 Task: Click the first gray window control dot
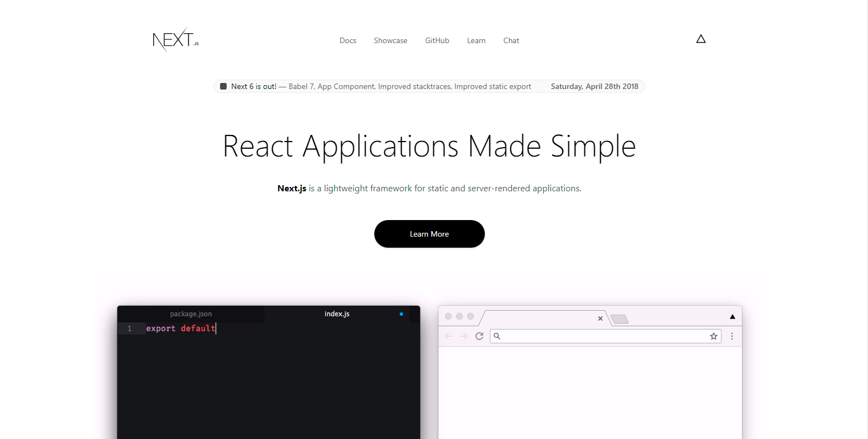[448, 316]
